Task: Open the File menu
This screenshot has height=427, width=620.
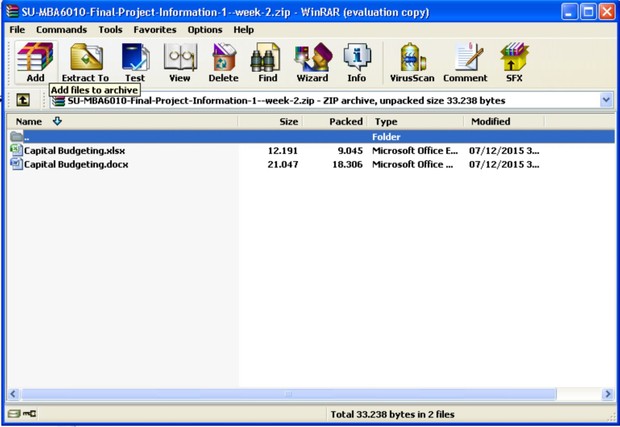Action: [17, 30]
